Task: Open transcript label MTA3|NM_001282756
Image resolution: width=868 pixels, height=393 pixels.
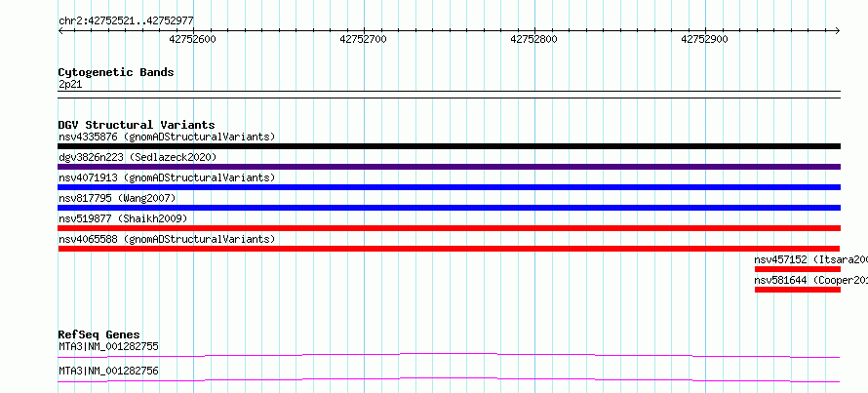Action: click(108, 371)
